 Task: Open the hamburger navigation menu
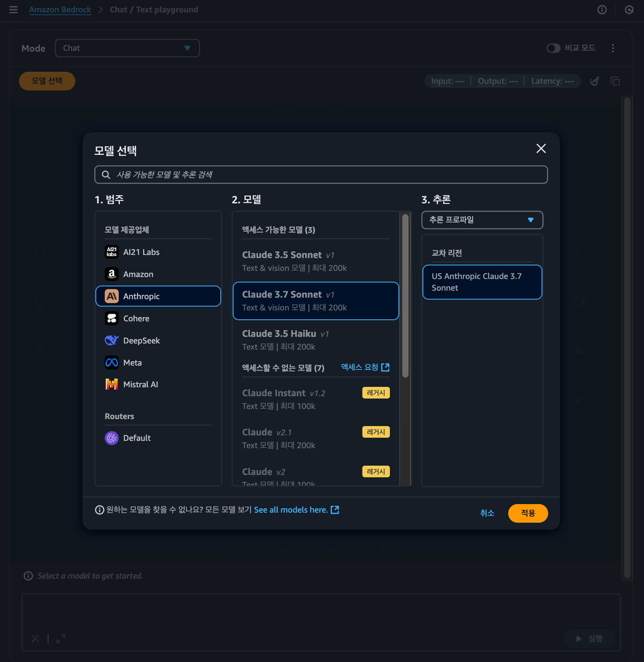[x=14, y=10]
